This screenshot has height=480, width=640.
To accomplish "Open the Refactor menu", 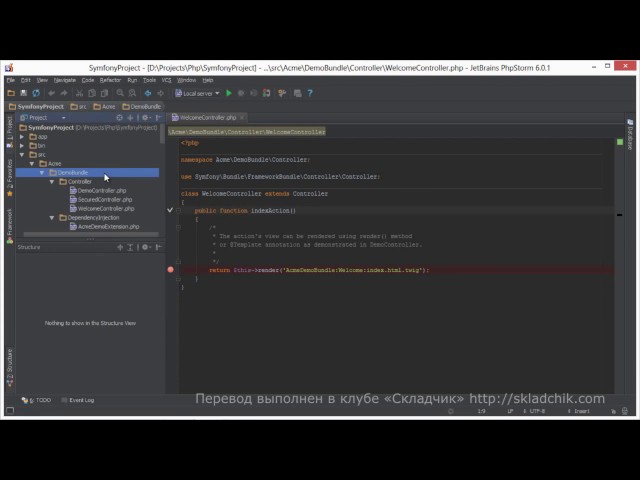I will click(x=110, y=80).
